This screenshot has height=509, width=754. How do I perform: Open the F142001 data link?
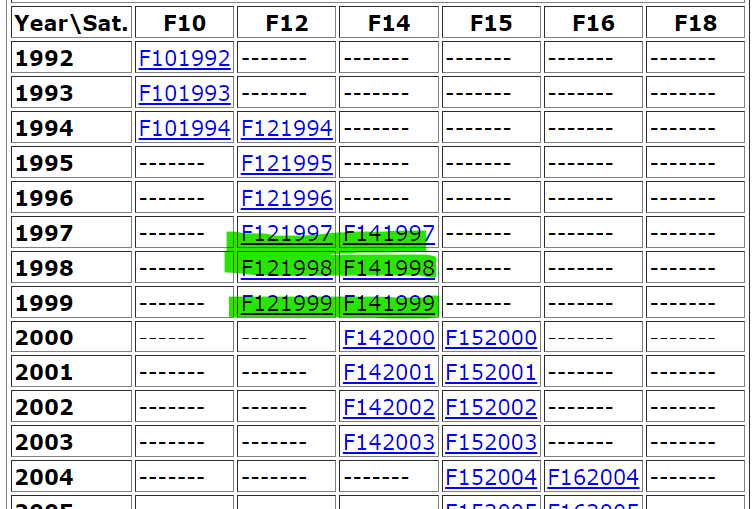coord(389,372)
